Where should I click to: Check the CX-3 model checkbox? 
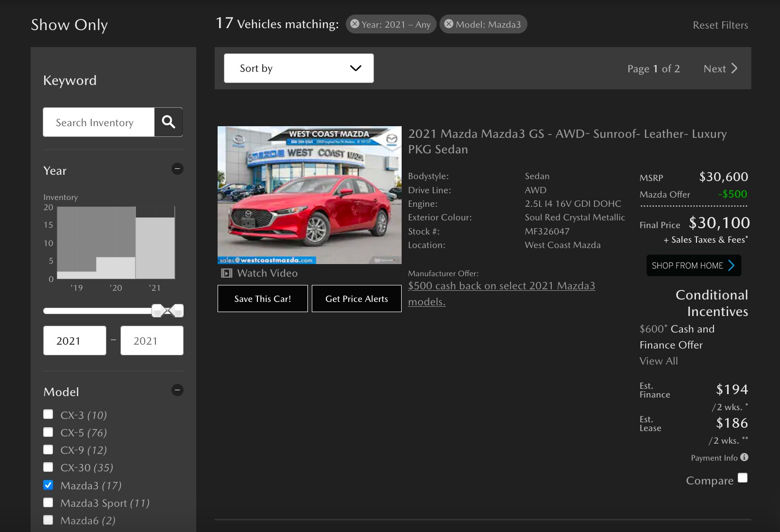48,414
